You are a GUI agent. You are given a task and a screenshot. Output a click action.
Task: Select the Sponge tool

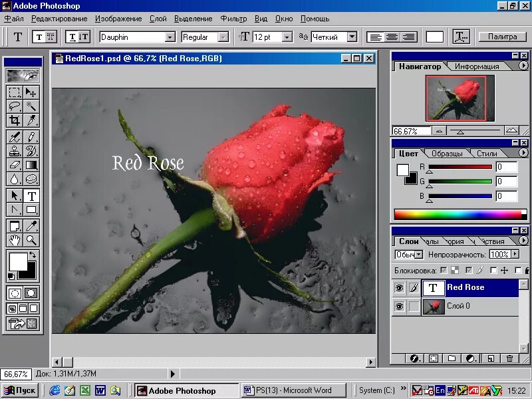coord(31,179)
